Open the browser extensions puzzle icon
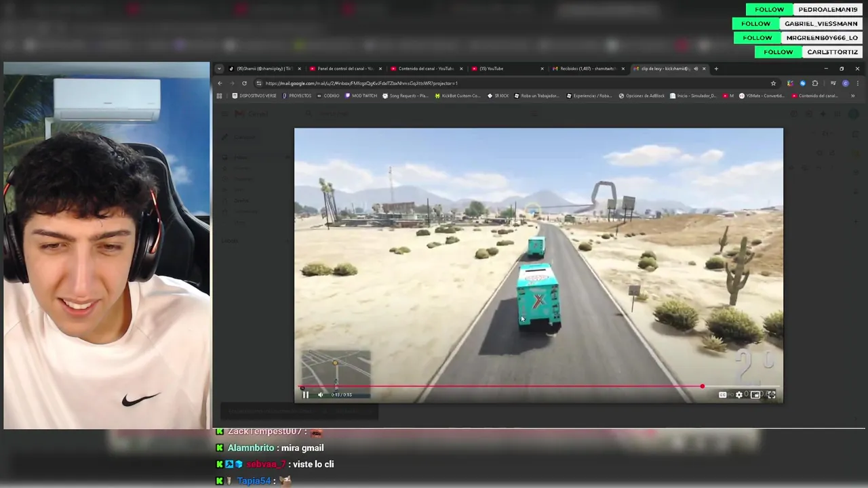 815,83
